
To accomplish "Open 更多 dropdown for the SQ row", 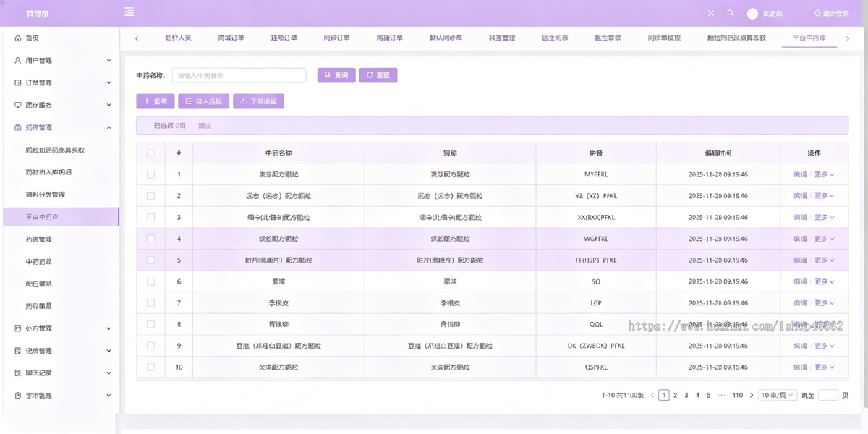I will click(825, 281).
